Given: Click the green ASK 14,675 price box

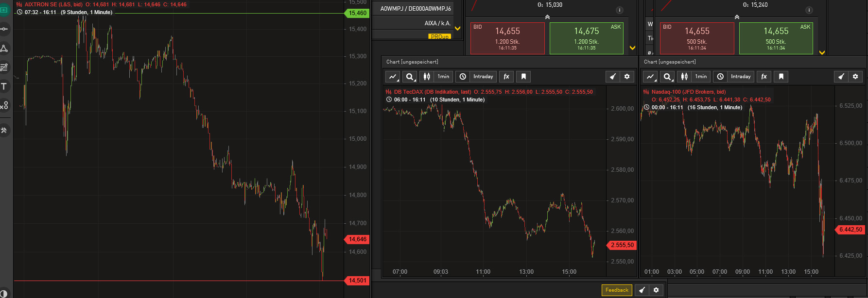Looking at the screenshot, I should 587,38.
